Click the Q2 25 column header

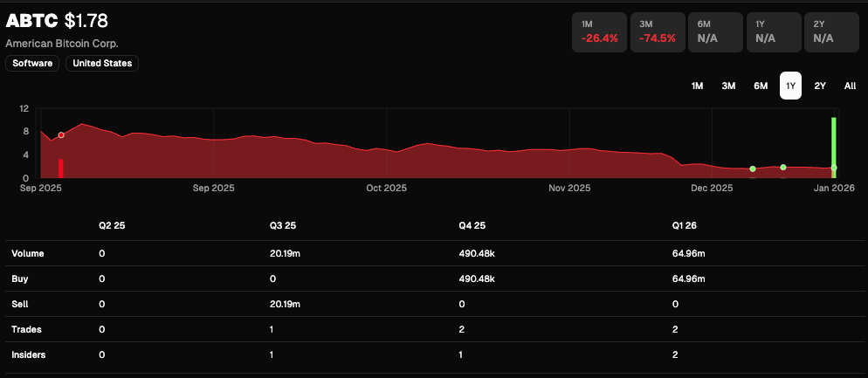tap(111, 225)
